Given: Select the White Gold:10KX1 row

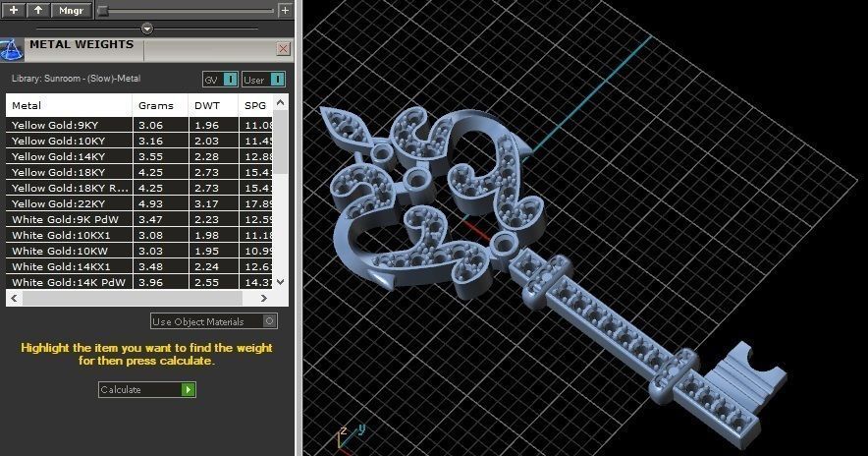Looking at the screenshot, I should coord(139,235).
